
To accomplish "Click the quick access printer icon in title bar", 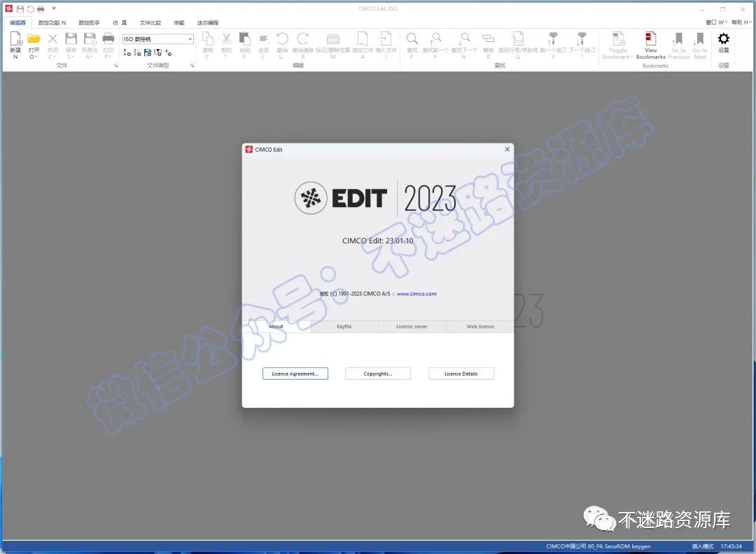I will click(x=41, y=8).
